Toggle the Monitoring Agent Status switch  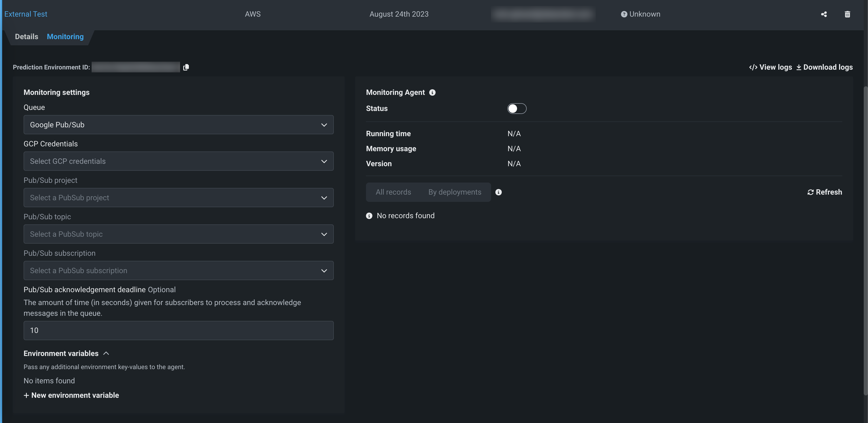(x=517, y=109)
